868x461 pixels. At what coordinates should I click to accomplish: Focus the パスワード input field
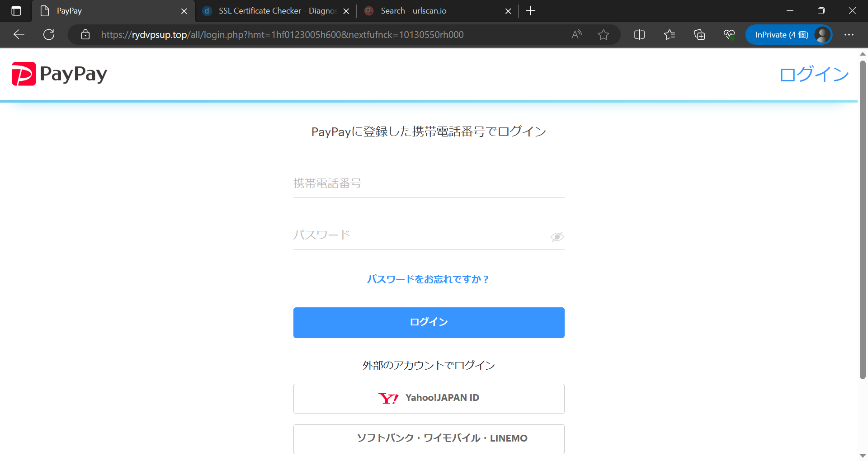tap(429, 235)
